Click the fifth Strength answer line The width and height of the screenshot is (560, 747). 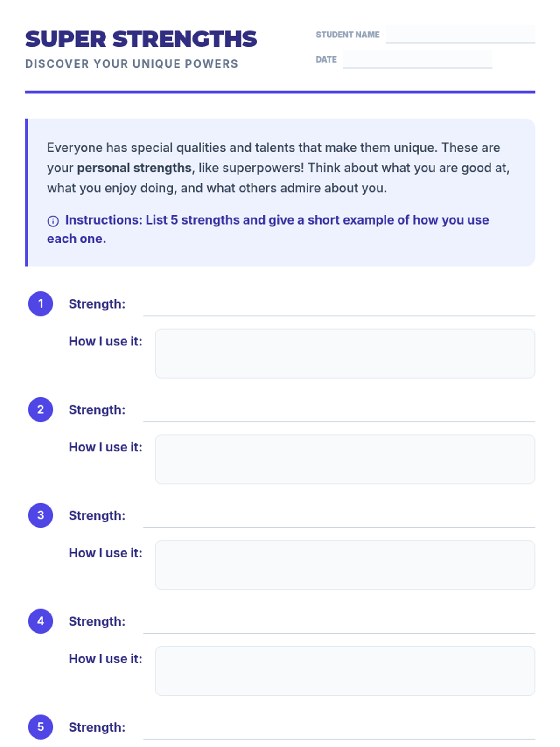click(x=339, y=729)
